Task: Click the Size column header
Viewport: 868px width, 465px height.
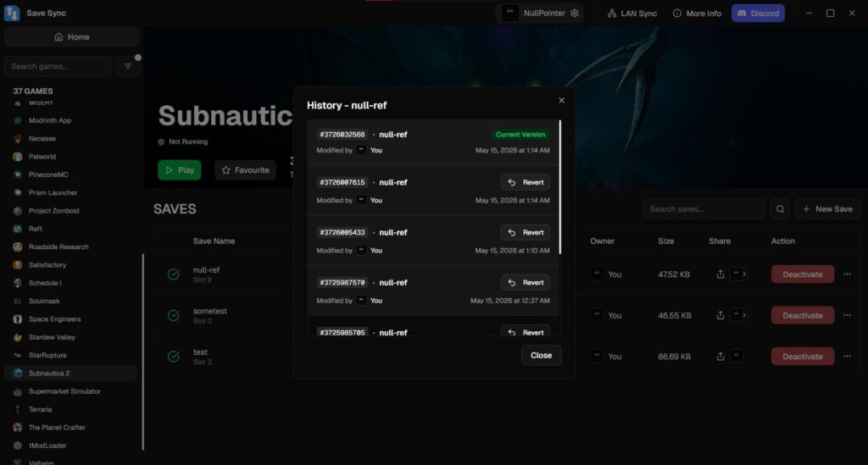Action: (x=666, y=241)
